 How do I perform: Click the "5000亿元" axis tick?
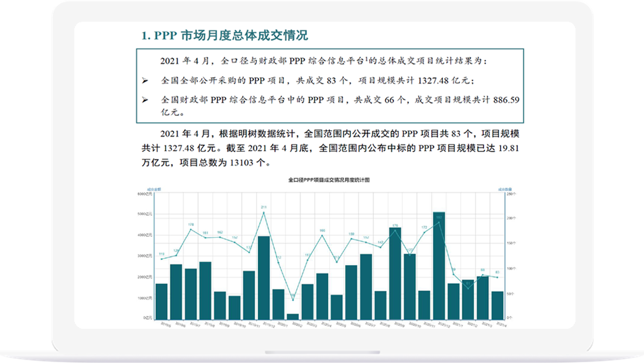click(x=144, y=214)
